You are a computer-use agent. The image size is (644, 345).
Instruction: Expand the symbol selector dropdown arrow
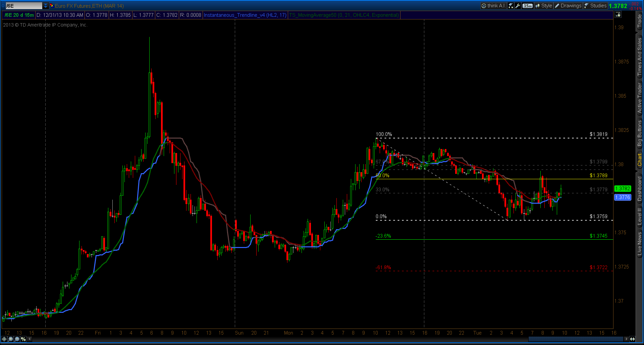[46, 6]
